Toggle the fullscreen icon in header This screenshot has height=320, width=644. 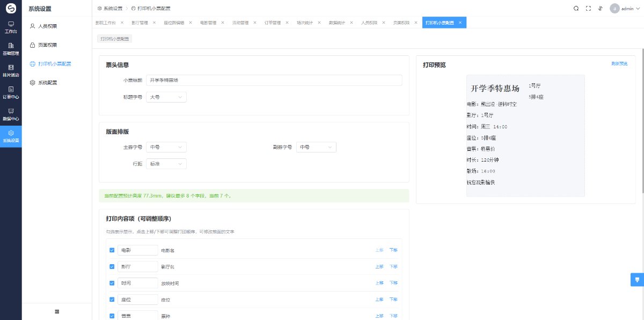point(588,9)
